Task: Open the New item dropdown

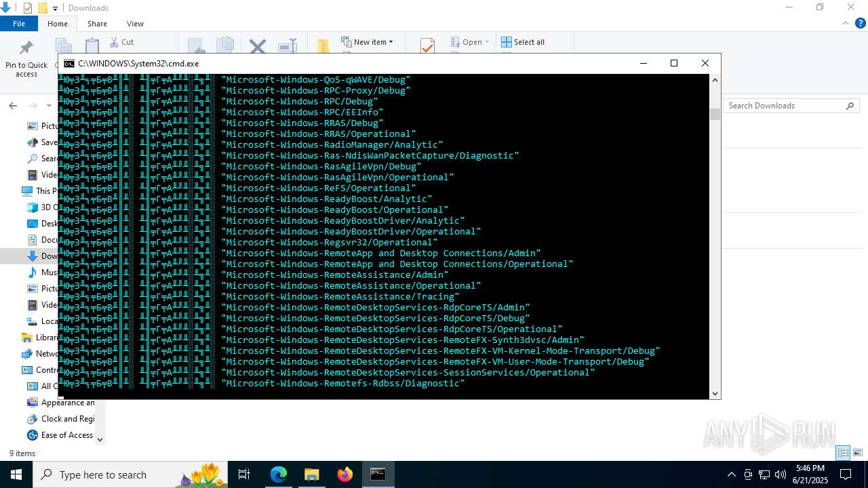Action: 367,42
